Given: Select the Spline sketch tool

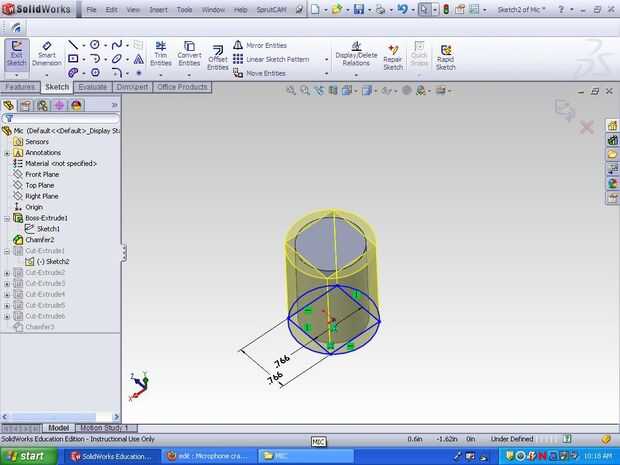Looking at the screenshot, I should click(x=117, y=45).
